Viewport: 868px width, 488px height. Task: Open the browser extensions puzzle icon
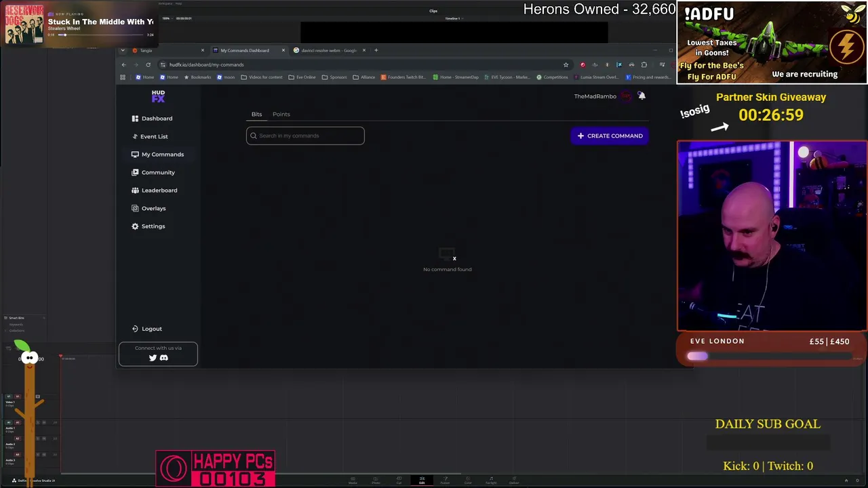pos(644,64)
